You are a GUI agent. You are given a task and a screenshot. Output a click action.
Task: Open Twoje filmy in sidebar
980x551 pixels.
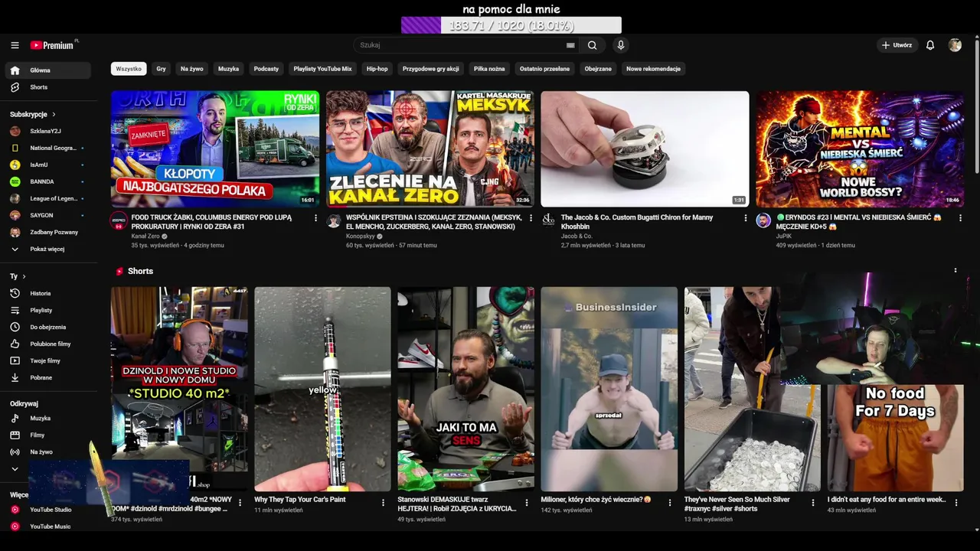point(48,360)
